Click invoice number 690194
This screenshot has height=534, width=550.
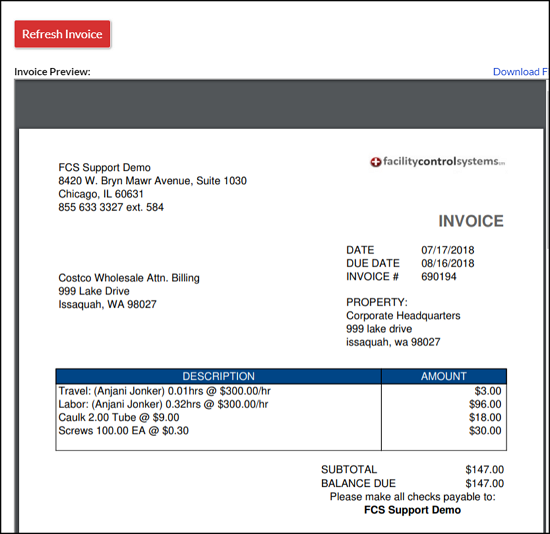(x=438, y=277)
